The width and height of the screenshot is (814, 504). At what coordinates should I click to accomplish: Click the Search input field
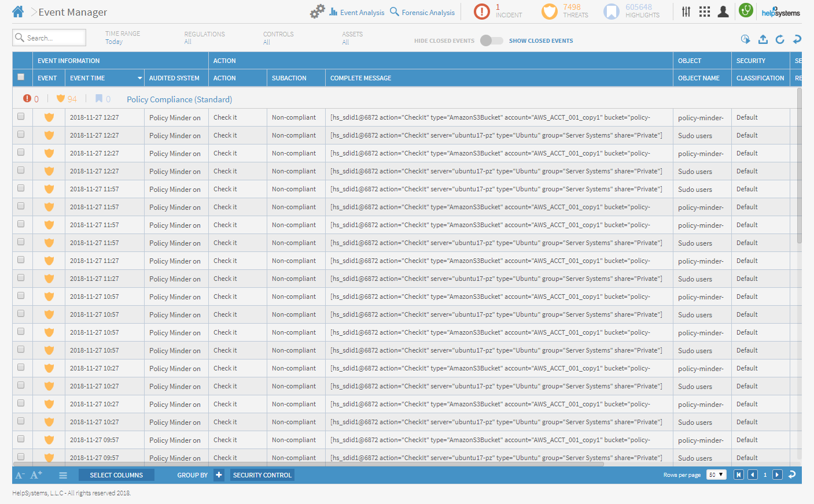coord(49,38)
